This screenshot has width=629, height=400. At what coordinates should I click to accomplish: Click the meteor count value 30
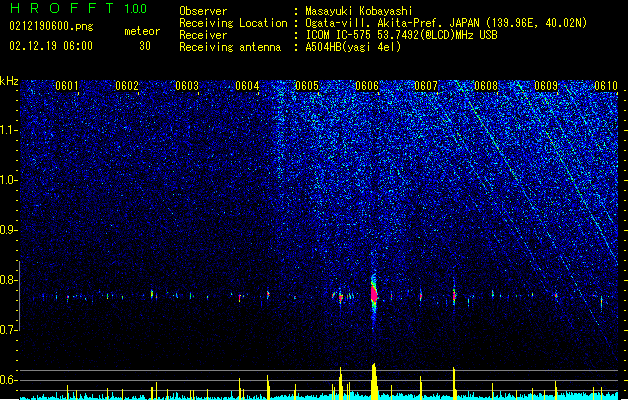tap(145, 46)
